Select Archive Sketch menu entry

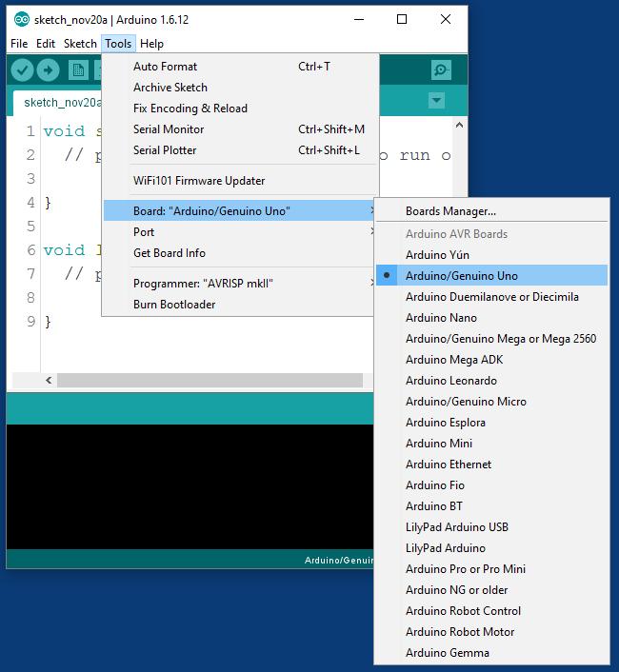pyautogui.click(x=240, y=88)
